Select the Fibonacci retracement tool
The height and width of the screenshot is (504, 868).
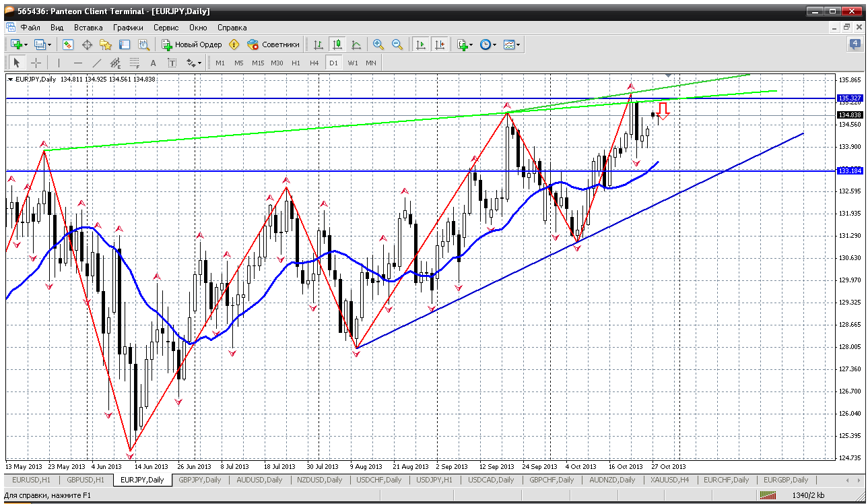tap(135, 63)
